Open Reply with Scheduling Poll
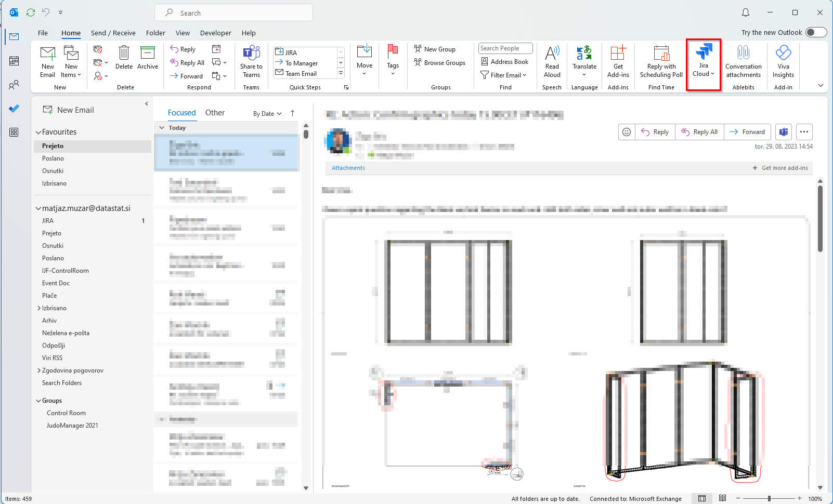Screen dimensions: 833x504 pyautogui.click(x=661, y=61)
